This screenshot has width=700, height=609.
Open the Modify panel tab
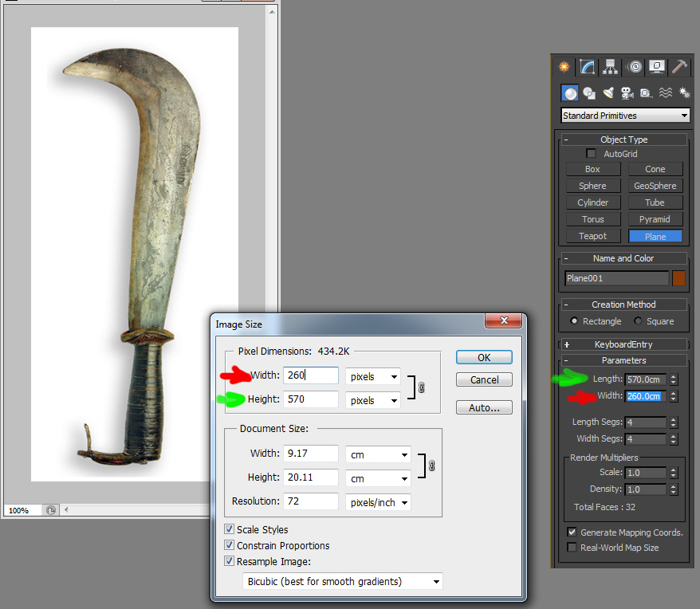(588, 67)
